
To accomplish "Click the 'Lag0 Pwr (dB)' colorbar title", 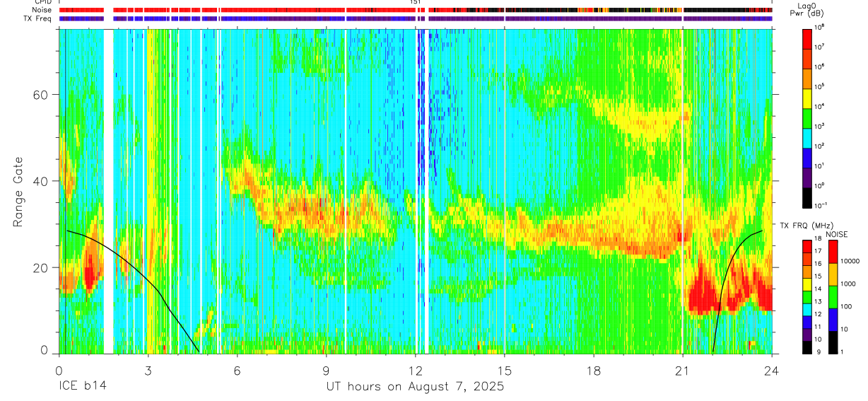I will pyautogui.click(x=806, y=10).
